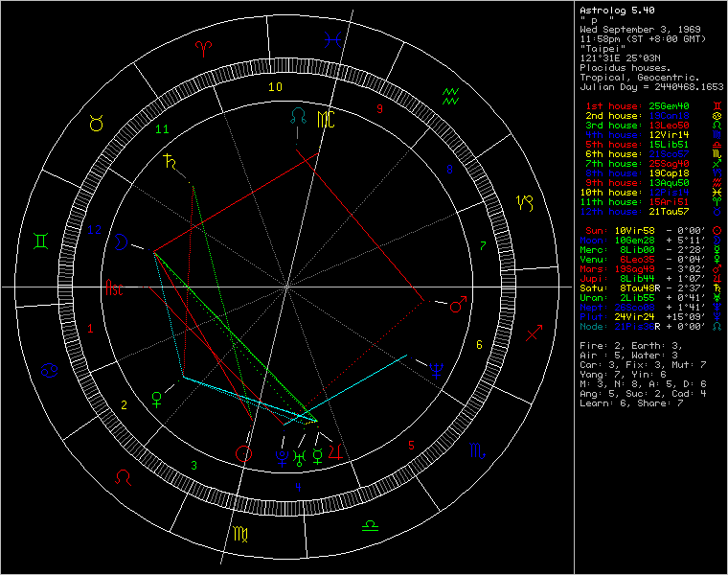Screen dimensions: 728x575
Task: Select the '4th house: 12Vir14' row
Action: pyautogui.click(x=652, y=135)
